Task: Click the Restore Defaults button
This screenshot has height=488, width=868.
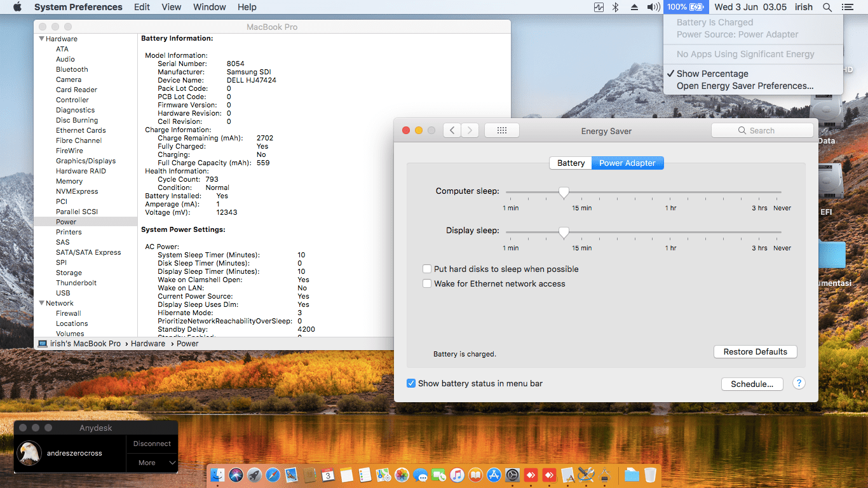Action: click(x=755, y=352)
